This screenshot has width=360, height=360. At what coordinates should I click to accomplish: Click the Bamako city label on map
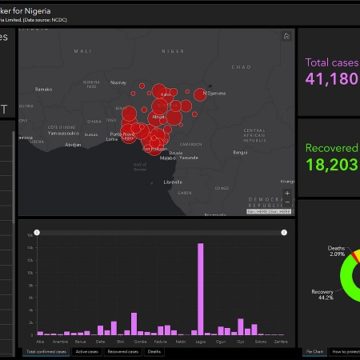(44, 89)
